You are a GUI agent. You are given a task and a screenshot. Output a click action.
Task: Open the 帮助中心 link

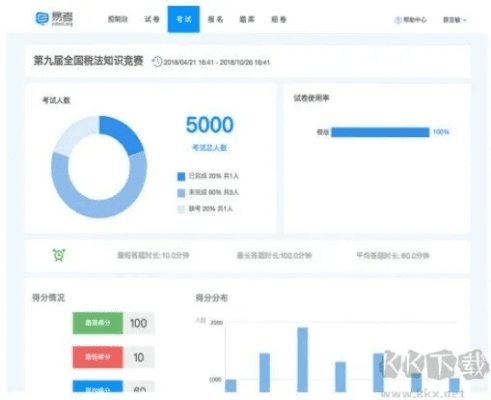(415, 20)
